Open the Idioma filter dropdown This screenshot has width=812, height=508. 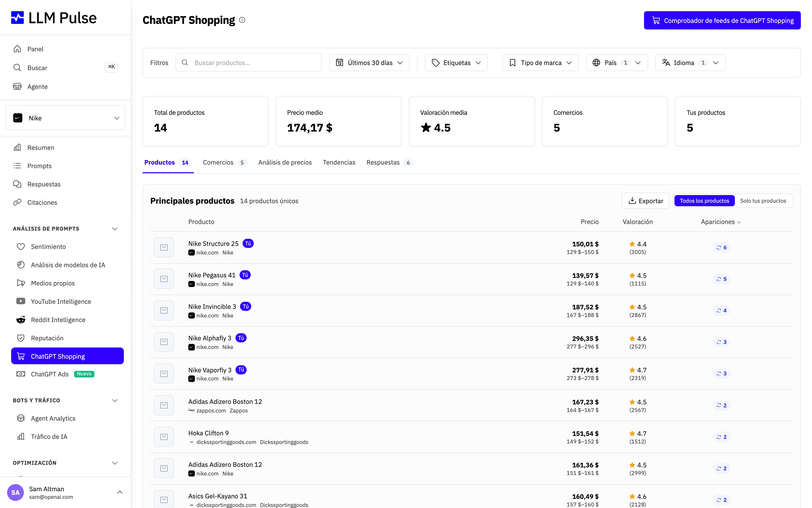[x=690, y=63]
